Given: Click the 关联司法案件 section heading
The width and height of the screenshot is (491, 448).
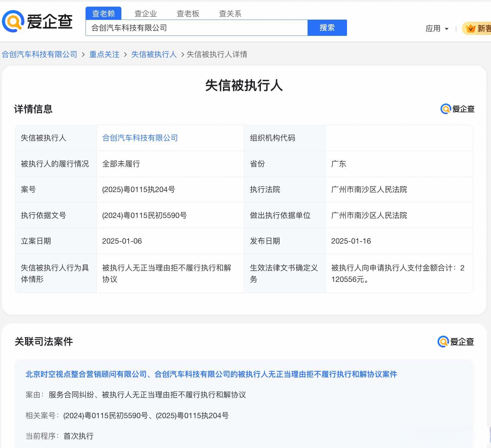Looking at the screenshot, I should click(44, 342).
